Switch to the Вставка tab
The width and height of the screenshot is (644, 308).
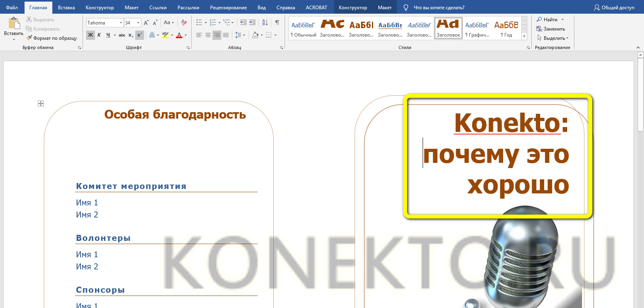click(x=66, y=8)
